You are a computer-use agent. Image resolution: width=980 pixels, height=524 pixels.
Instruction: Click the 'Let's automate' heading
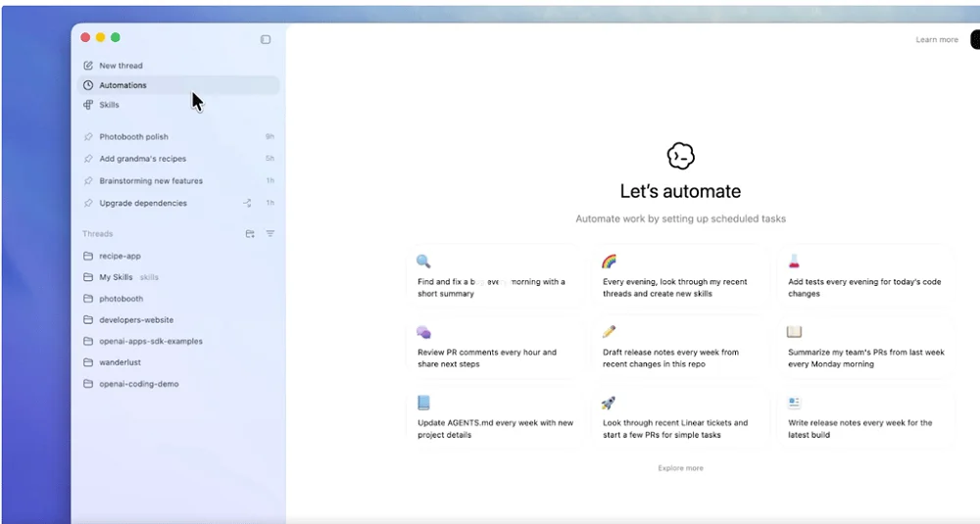[x=681, y=191]
